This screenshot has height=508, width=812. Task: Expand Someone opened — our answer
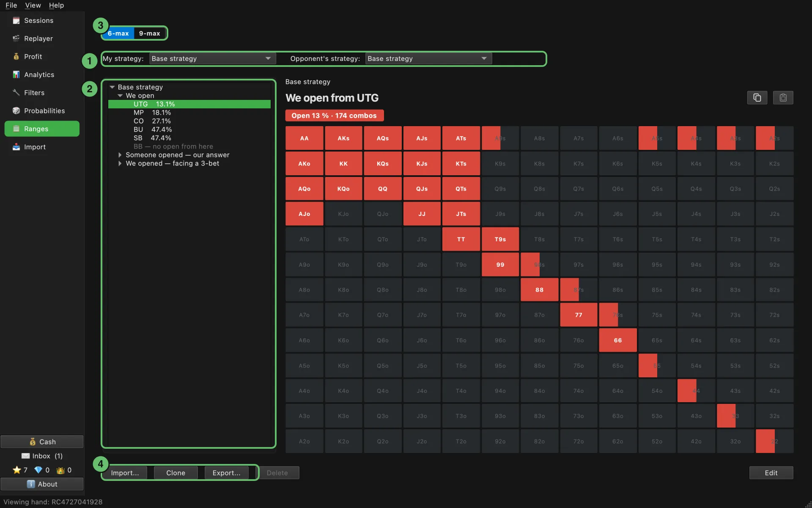tap(120, 155)
